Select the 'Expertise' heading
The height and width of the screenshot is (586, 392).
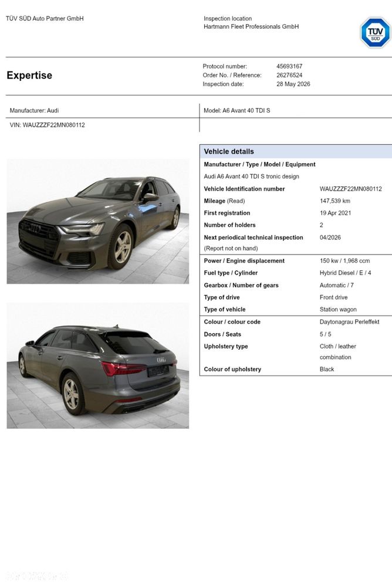(x=29, y=75)
